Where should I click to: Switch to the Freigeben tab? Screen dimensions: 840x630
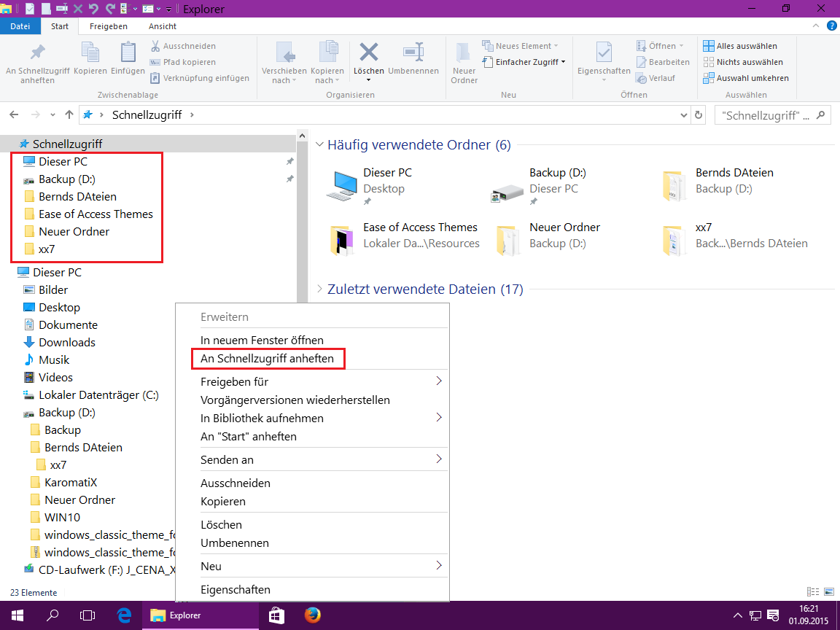(x=108, y=26)
